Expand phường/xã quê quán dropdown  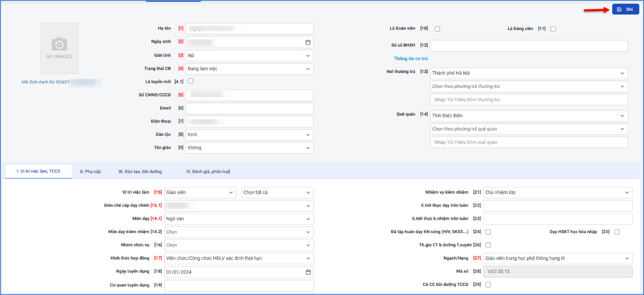[529, 129]
